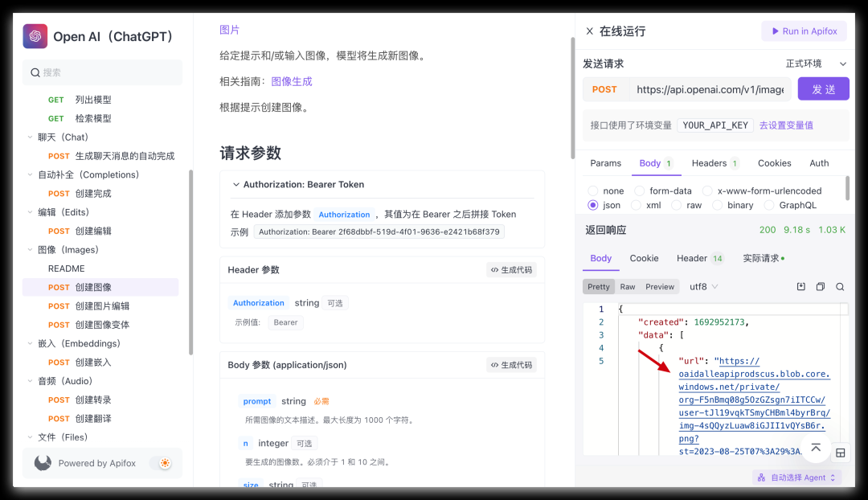Open the POST 创建图像变体 item
Image resolution: width=868 pixels, height=500 pixels.
(x=100, y=325)
